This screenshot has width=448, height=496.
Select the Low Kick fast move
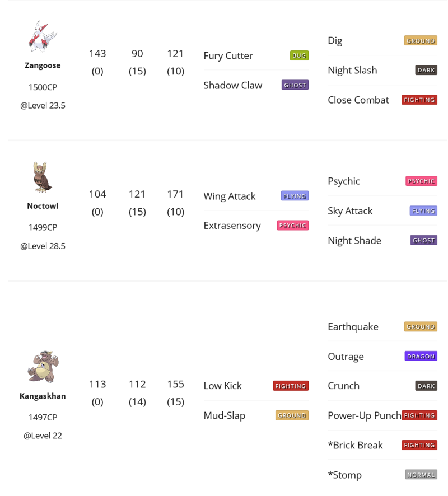click(222, 386)
